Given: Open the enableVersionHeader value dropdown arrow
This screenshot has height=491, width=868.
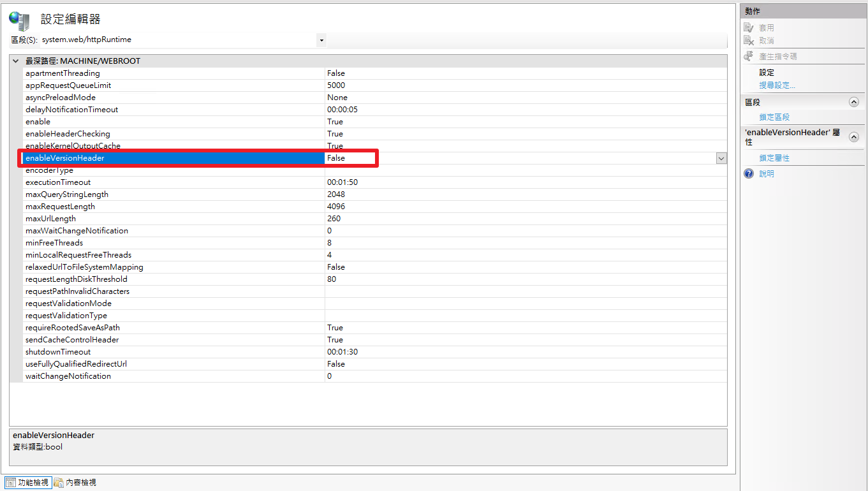Looking at the screenshot, I should tap(721, 158).
